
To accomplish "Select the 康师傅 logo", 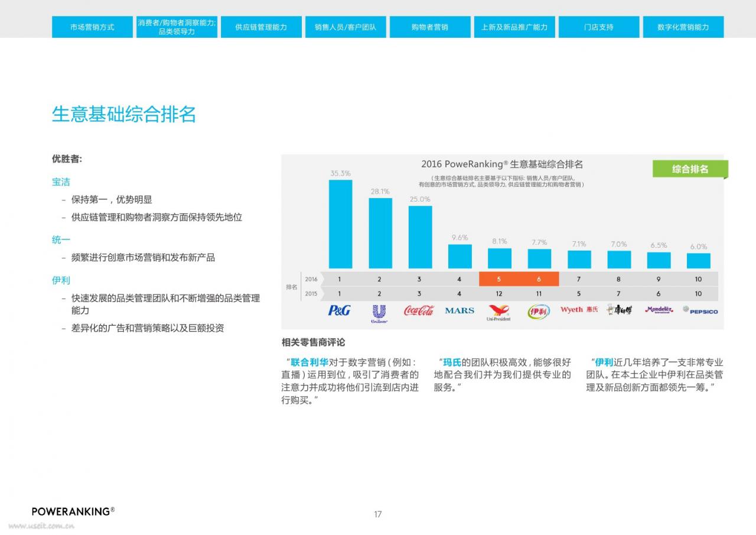I will pos(619,309).
